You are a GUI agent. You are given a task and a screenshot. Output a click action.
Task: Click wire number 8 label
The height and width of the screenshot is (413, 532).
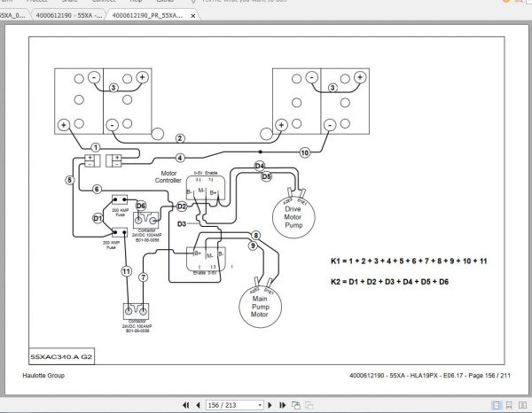tap(256, 236)
